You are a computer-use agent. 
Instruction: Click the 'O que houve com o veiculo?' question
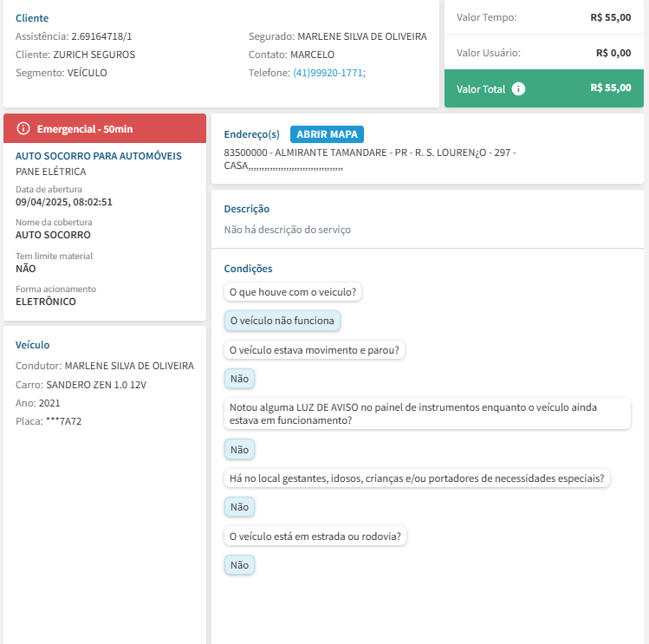coord(293,292)
